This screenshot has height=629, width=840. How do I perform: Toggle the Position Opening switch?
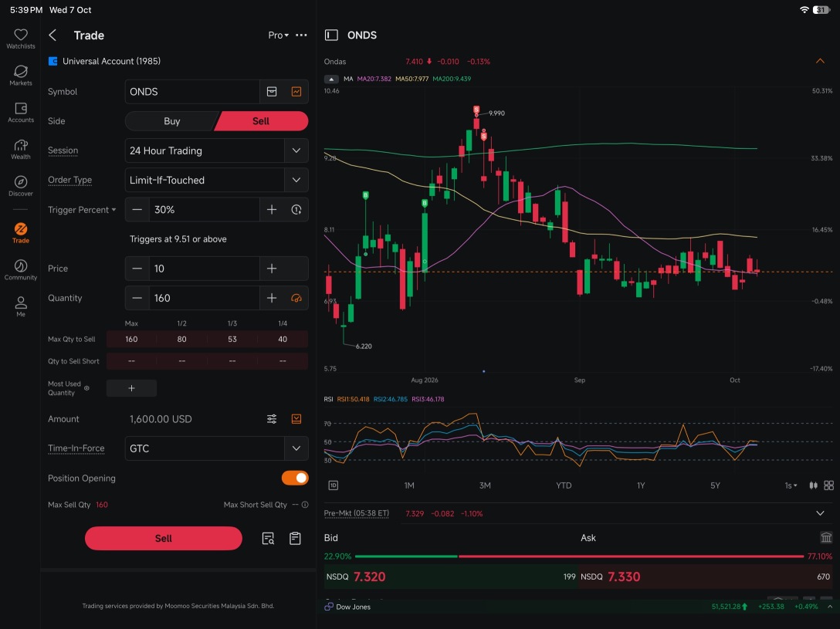point(295,478)
